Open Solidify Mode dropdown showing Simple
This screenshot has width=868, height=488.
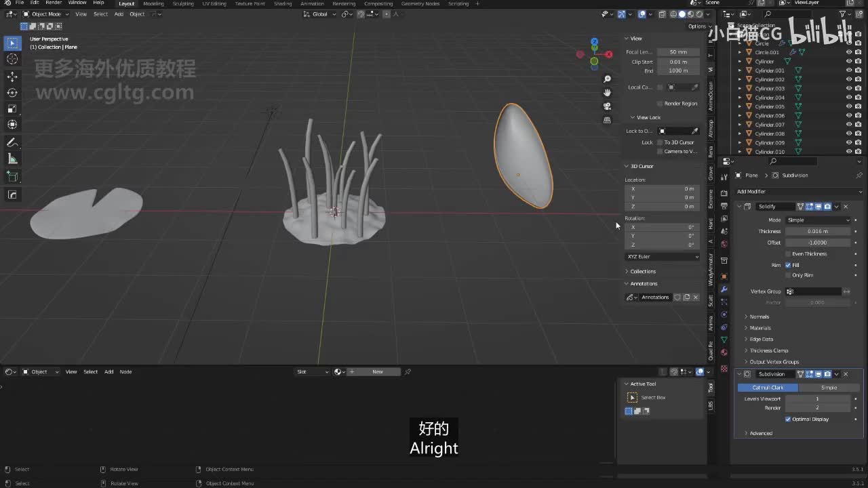click(x=818, y=220)
